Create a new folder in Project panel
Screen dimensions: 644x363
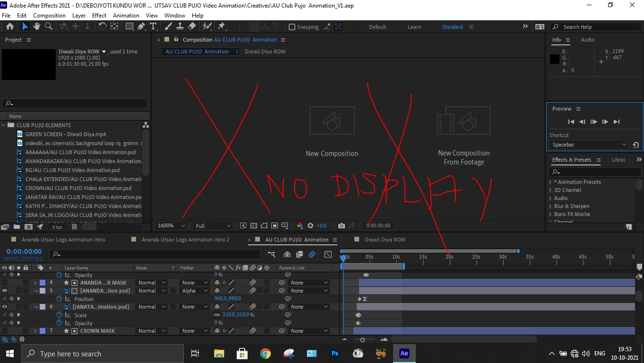(17, 227)
